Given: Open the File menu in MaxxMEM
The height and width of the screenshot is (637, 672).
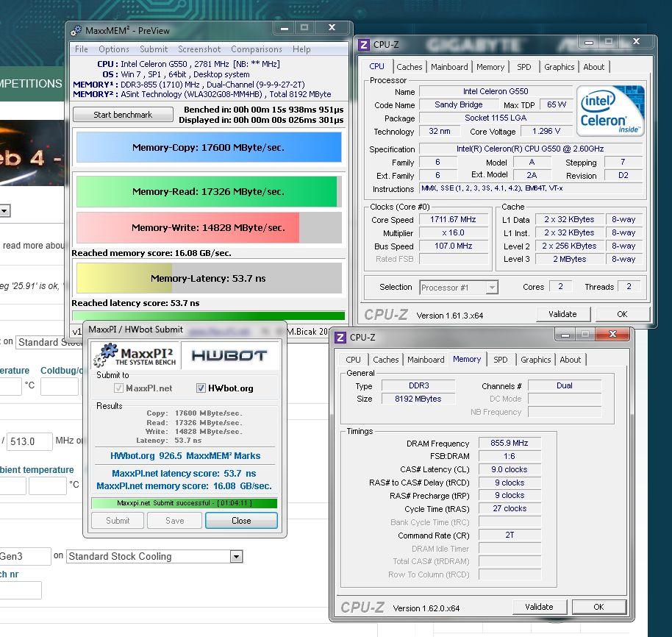Looking at the screenshot, I should tap(81, 49).
